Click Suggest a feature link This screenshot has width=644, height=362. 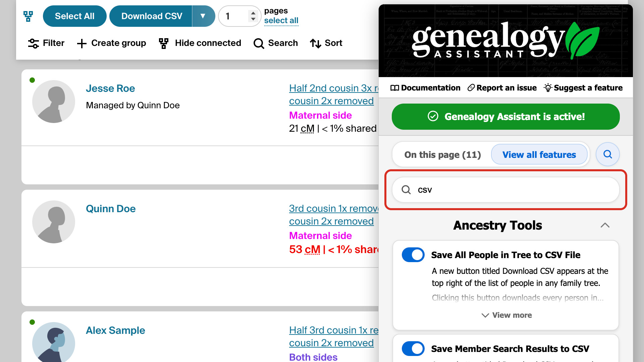(x=583, y=88)
